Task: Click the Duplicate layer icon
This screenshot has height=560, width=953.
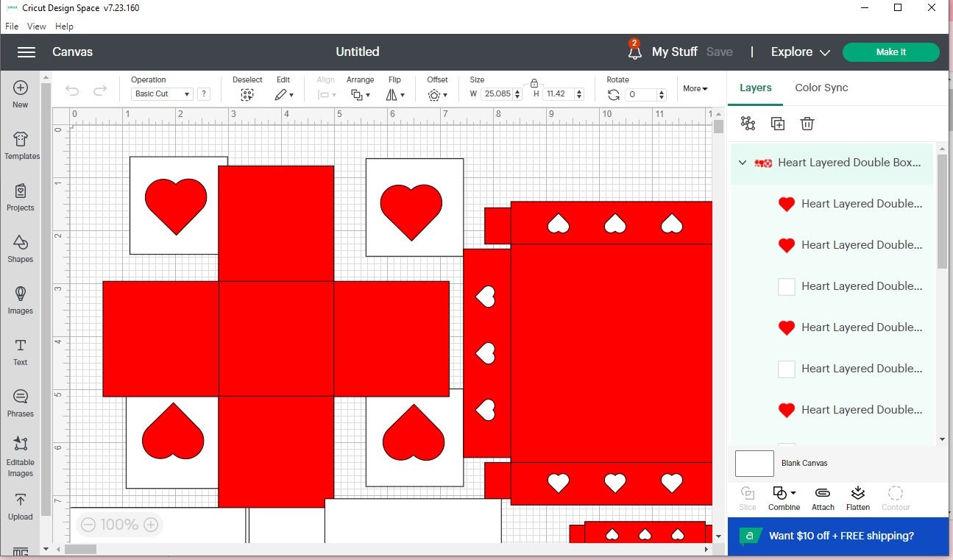Action: (778, 124)
